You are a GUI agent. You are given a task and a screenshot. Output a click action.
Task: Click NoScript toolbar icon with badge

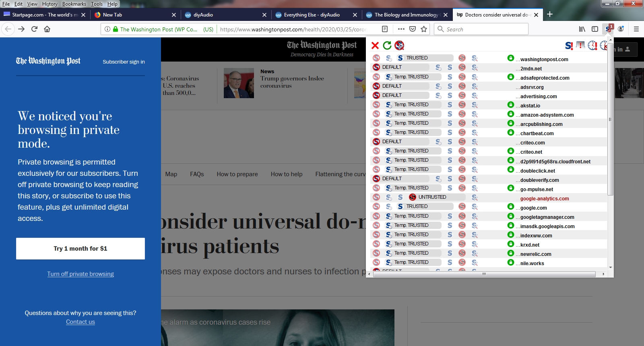click(x=609, y=29)
